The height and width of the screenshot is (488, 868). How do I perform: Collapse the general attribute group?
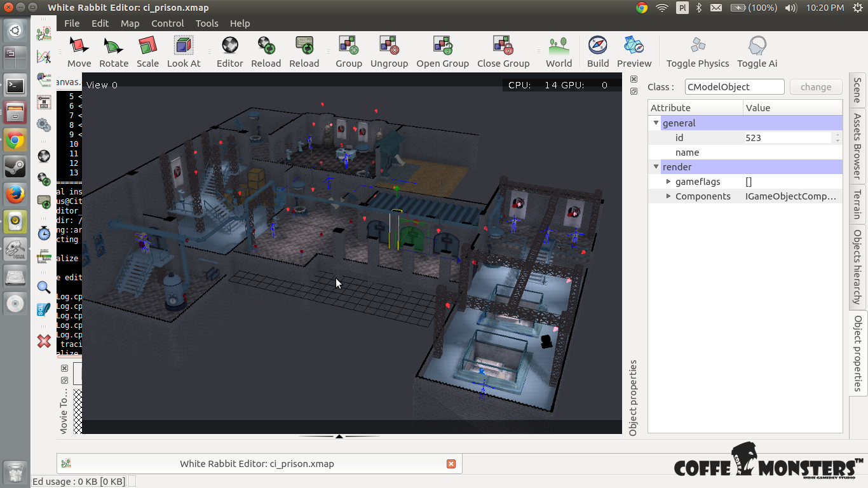656,123
